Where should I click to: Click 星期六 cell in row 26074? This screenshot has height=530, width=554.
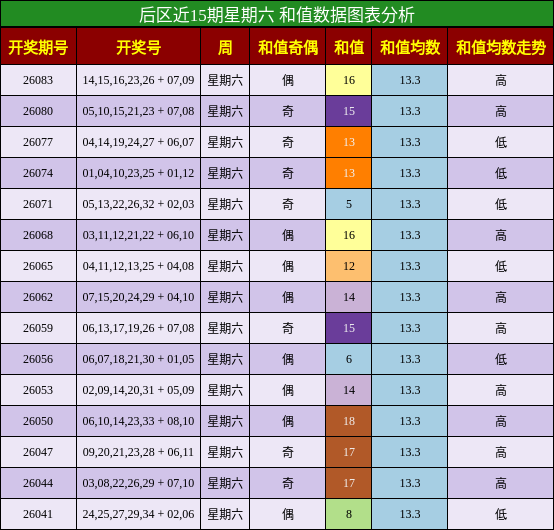coord(225,173)
